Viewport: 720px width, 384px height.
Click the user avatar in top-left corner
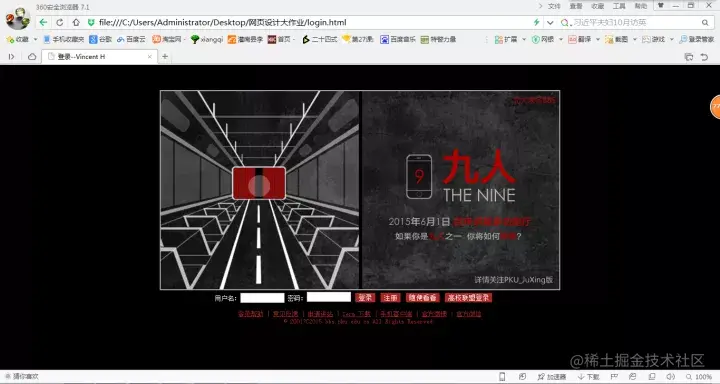pos(18,19)
